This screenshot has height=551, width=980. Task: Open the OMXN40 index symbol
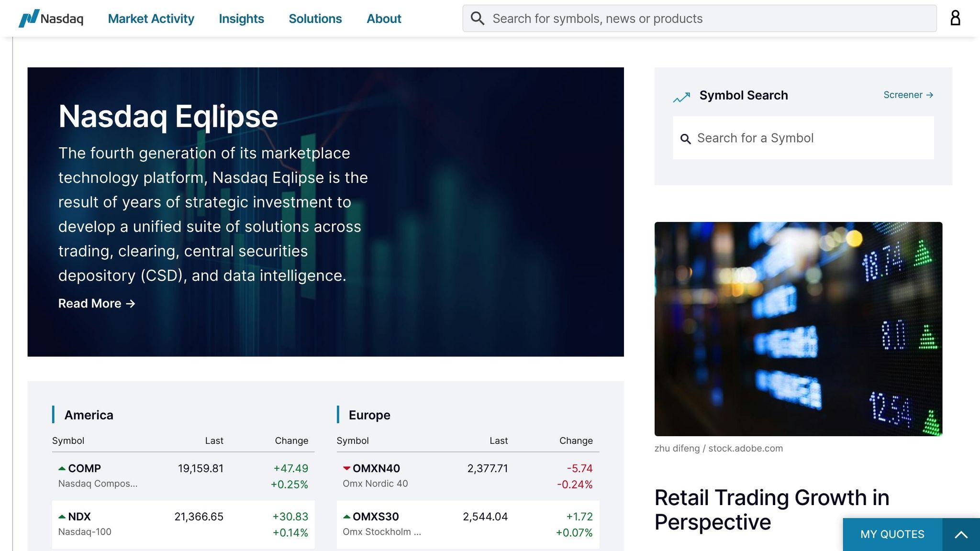tap(376, 468)
